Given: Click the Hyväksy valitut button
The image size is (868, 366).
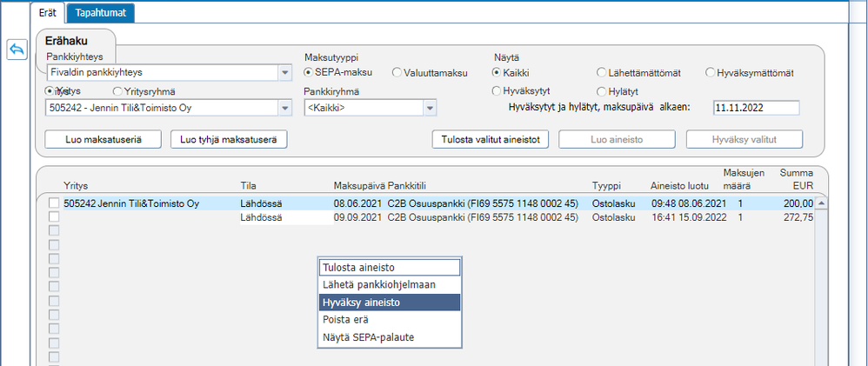Looking at the screenshot, I should click(x=744, y=140).
